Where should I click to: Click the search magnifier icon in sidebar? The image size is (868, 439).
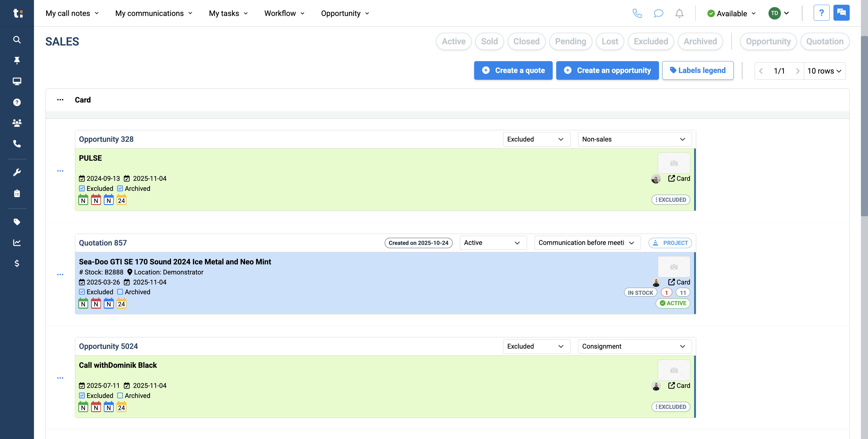point(17,40)
